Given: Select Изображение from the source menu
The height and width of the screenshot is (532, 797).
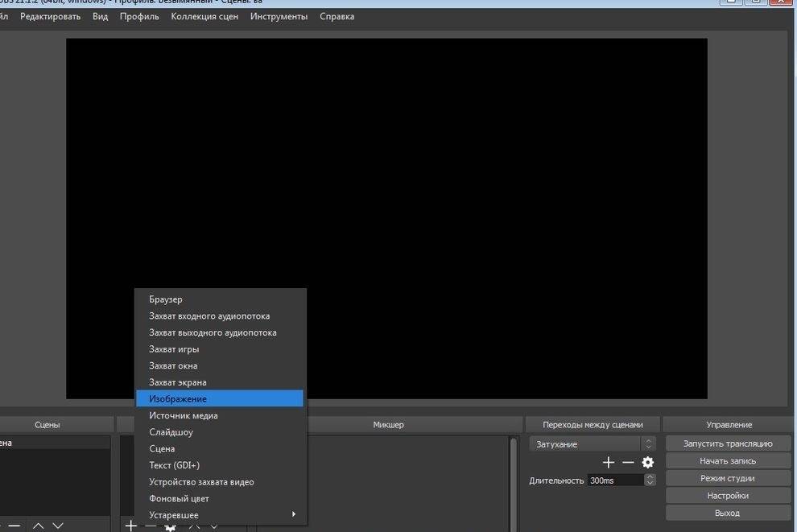Looking at the screenshot, I should [219, 399].
